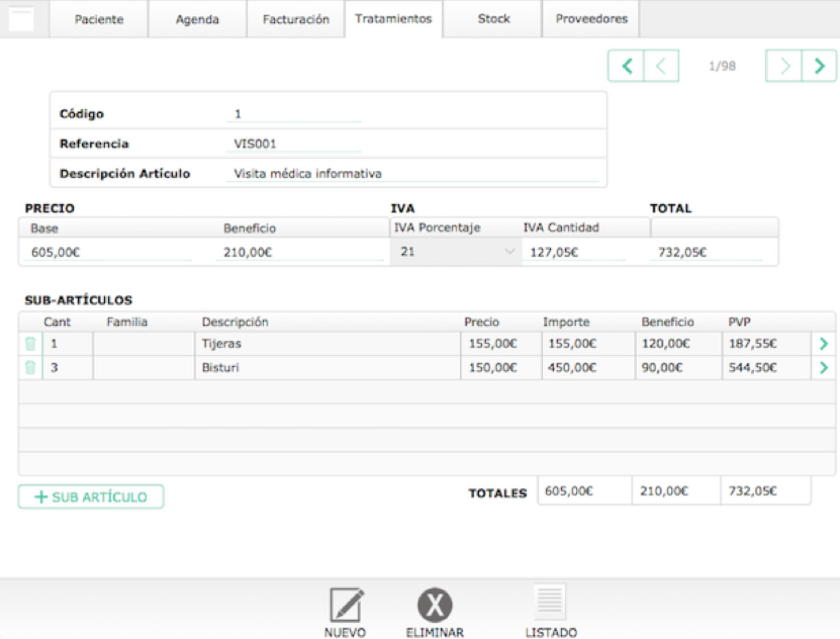
Task: Go to next record arrow
Action: [x=784, y=66]
